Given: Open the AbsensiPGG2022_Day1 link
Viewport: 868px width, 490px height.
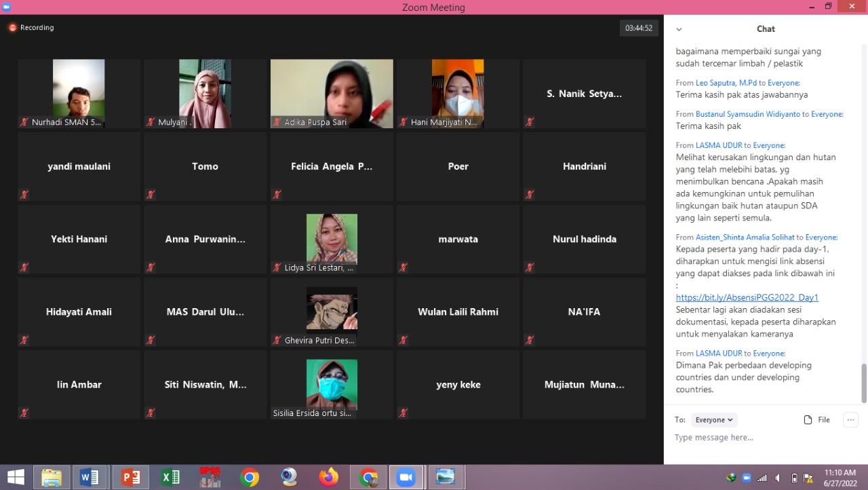Looking at the screenshot, I should pyautogui.click(x=747, y=297).
